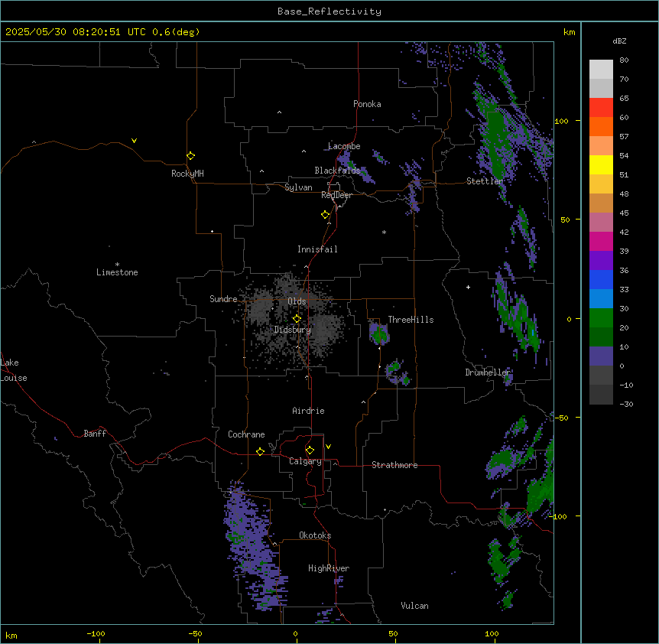Click the Calgary label

(x=305, y=461)
